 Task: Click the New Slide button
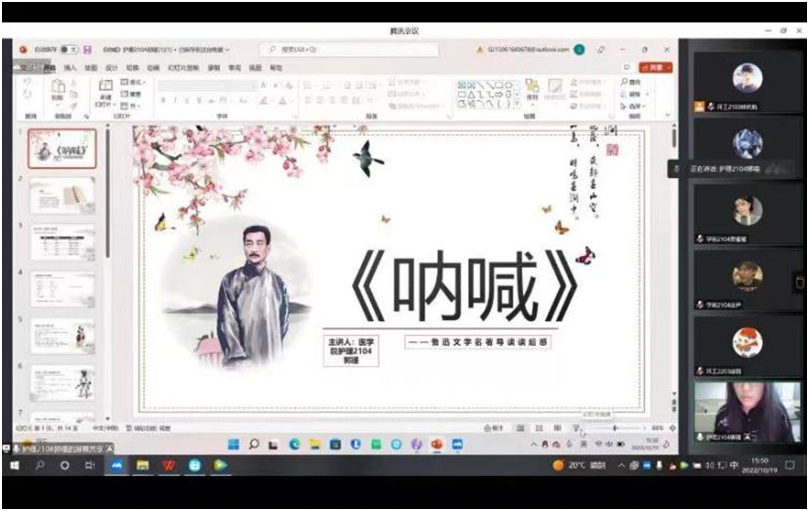(x=103, y=92)
